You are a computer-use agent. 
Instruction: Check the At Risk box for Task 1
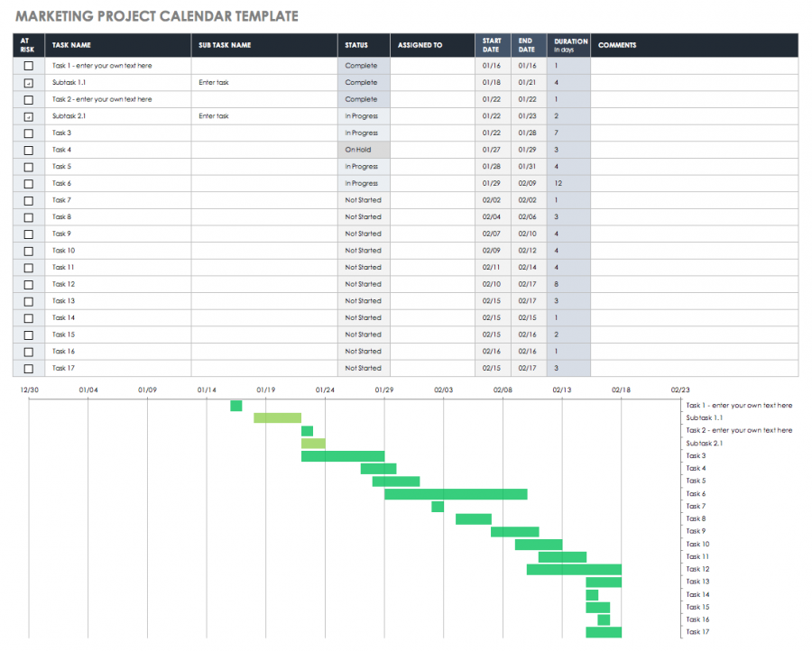click(x=28, y=65)
